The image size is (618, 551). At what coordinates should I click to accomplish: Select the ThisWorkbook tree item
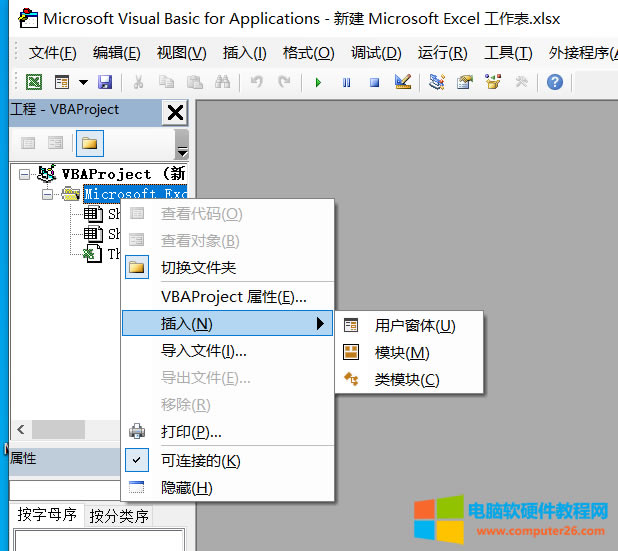[114, 254]
